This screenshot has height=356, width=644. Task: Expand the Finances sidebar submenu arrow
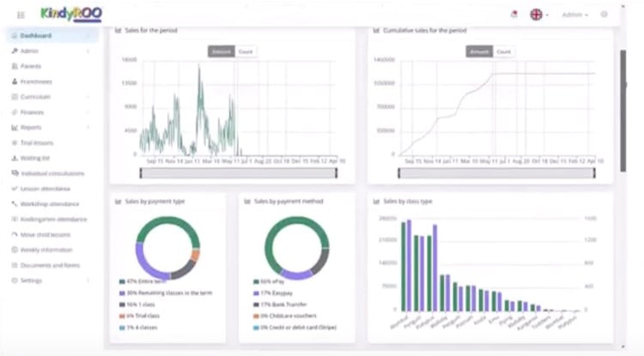point(88,112)
